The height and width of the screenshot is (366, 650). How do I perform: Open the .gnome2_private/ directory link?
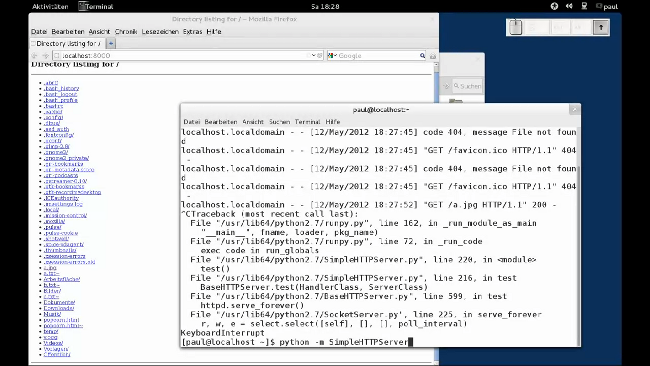click(x=66, y=158)
